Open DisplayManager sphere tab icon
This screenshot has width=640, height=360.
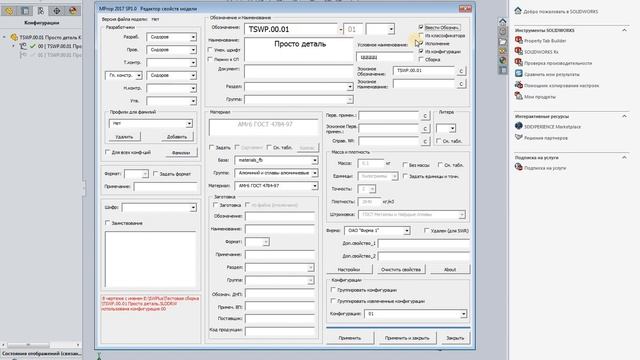(73, 11)
